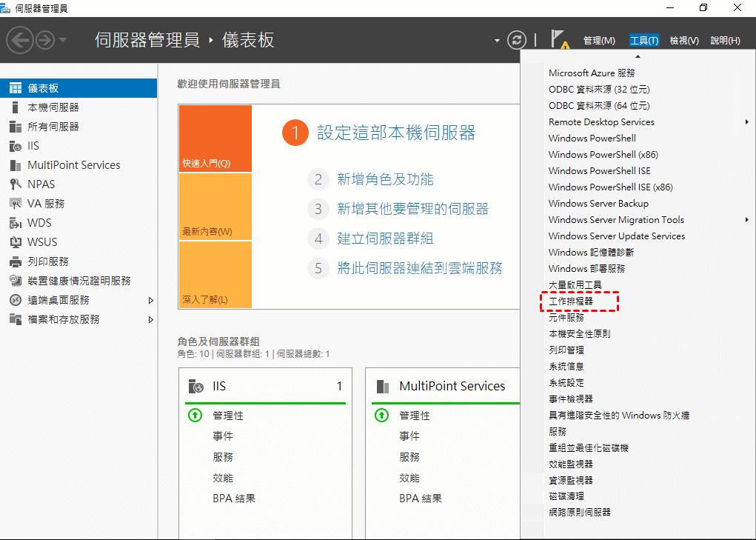The height and width of the screenshot is (540, 756).
Task: Click the 儀表板 dashboard icon in sidebar
Action: (16, 88)
